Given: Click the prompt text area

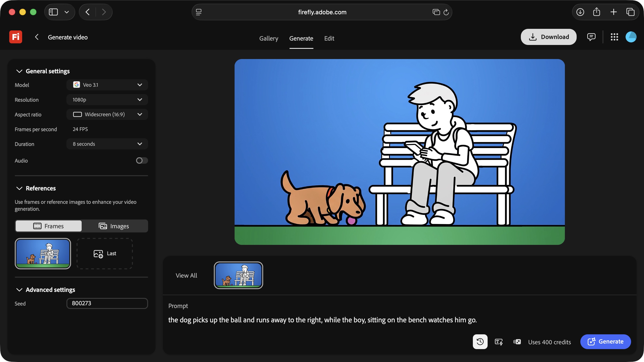Looking at the screenshot, I should pos(322,320).
